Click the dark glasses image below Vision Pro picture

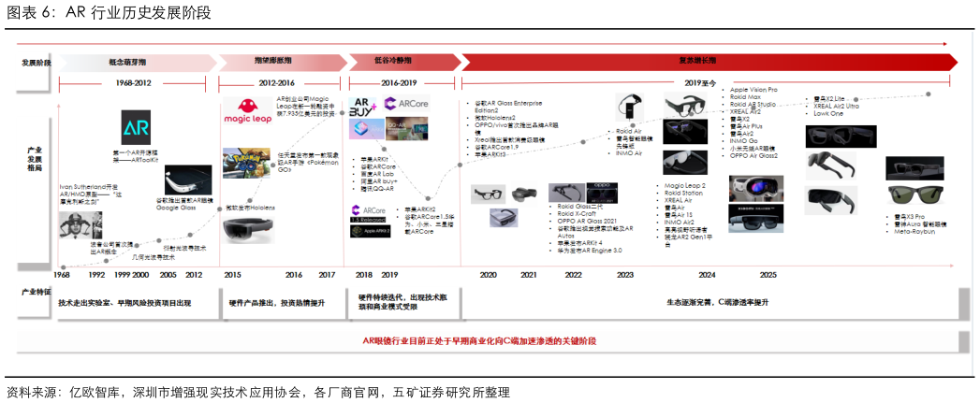(757, 219)
